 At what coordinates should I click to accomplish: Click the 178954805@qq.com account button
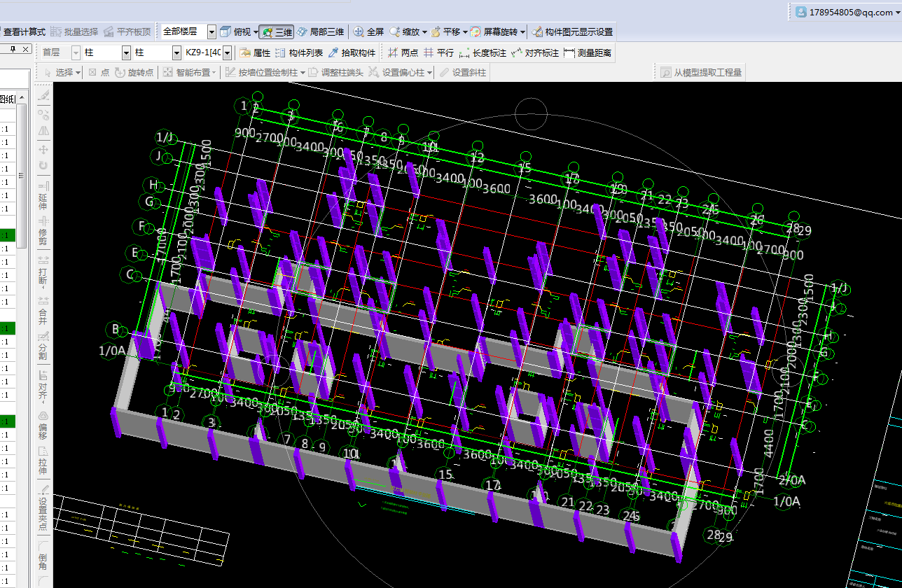pos(847,12)
